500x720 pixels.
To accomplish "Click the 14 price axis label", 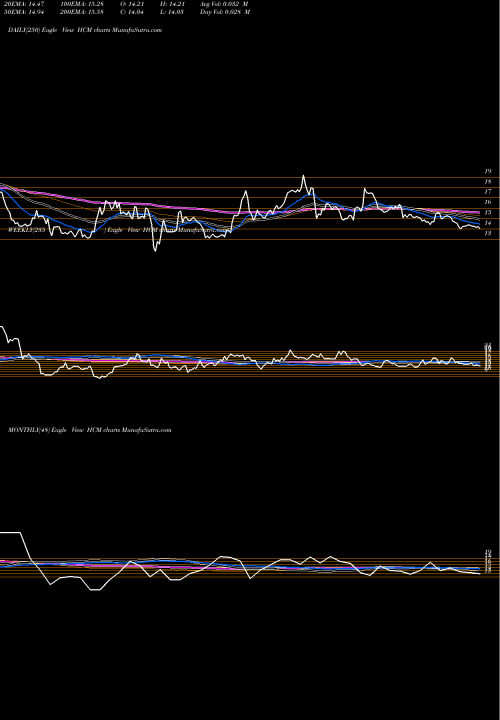I will click(x=488, y=223).
